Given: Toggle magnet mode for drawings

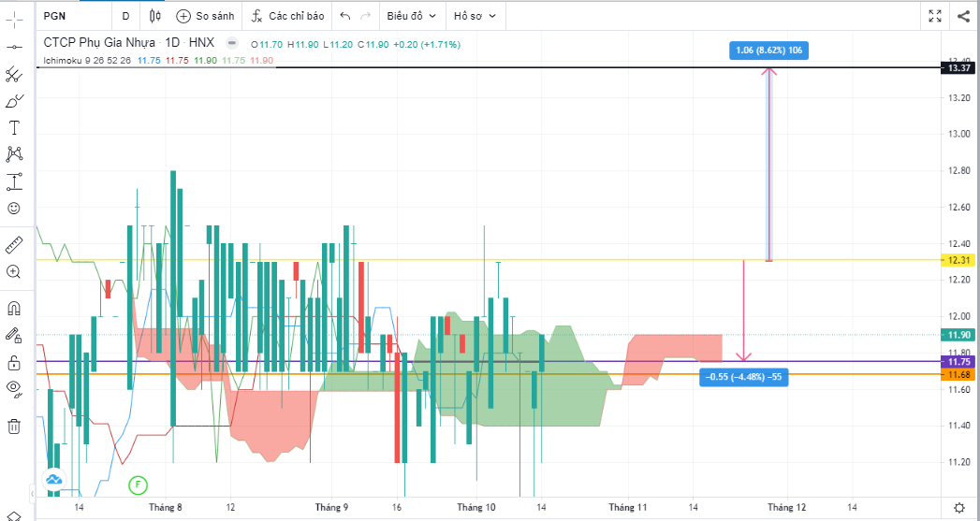Looking at the screenshot, I should pyautogui.click(x=14, y=308).
